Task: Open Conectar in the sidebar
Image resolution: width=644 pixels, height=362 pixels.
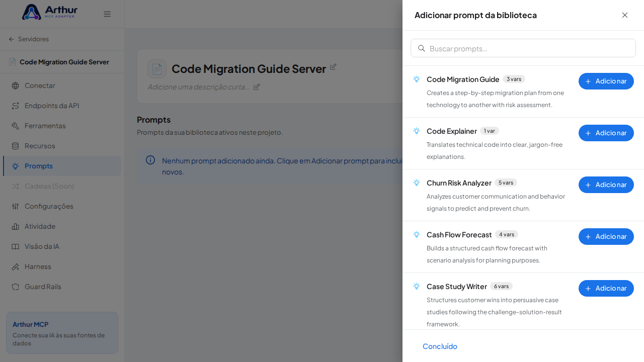Action: (62, 85)
